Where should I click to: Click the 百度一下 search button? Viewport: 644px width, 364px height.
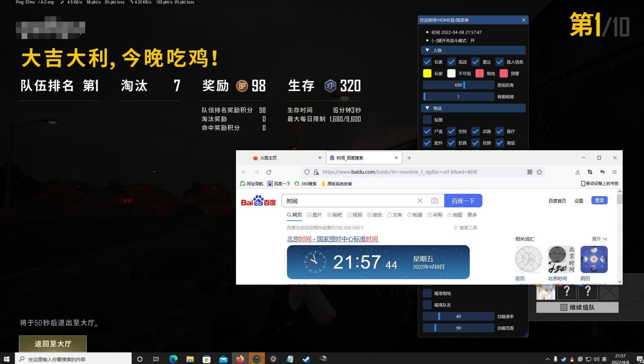point(463,201)
